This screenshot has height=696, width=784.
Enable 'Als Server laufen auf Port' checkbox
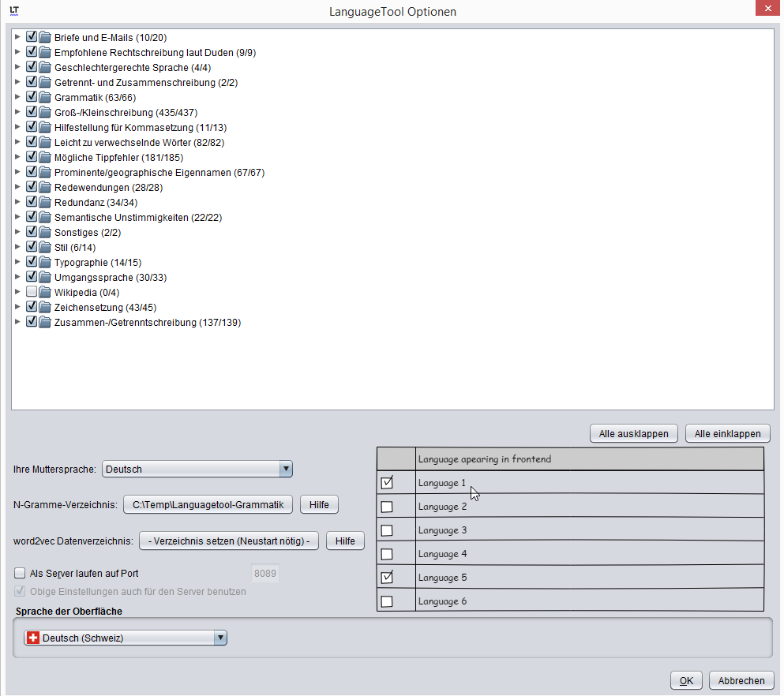[x=20, y=573]
